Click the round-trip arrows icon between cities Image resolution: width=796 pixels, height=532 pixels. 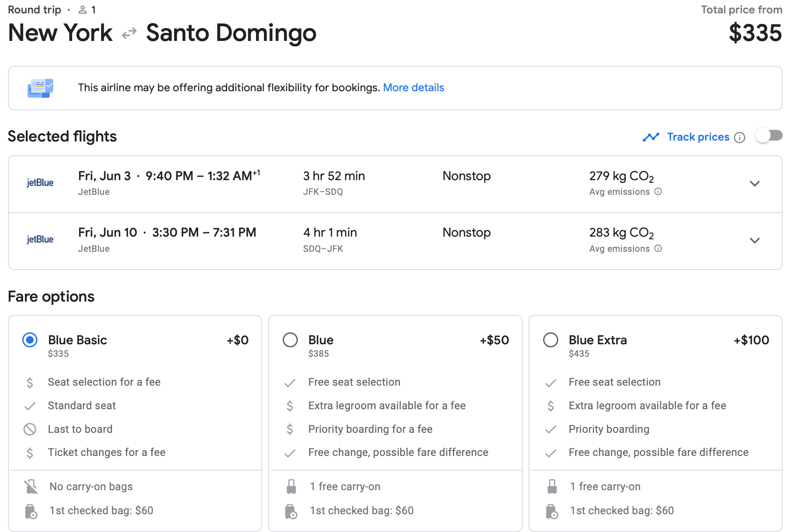coord(129,33)
